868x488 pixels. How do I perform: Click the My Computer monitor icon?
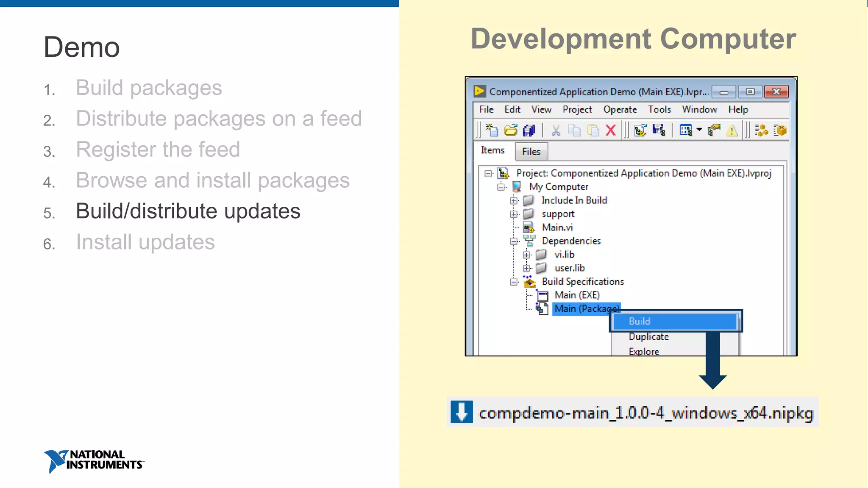(x=517, y=186)
